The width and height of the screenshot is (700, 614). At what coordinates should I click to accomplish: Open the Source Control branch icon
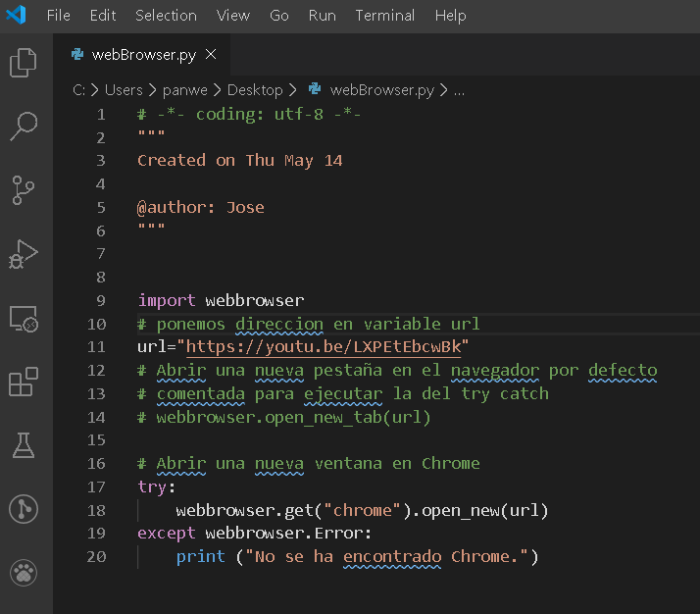click(24, 190)
